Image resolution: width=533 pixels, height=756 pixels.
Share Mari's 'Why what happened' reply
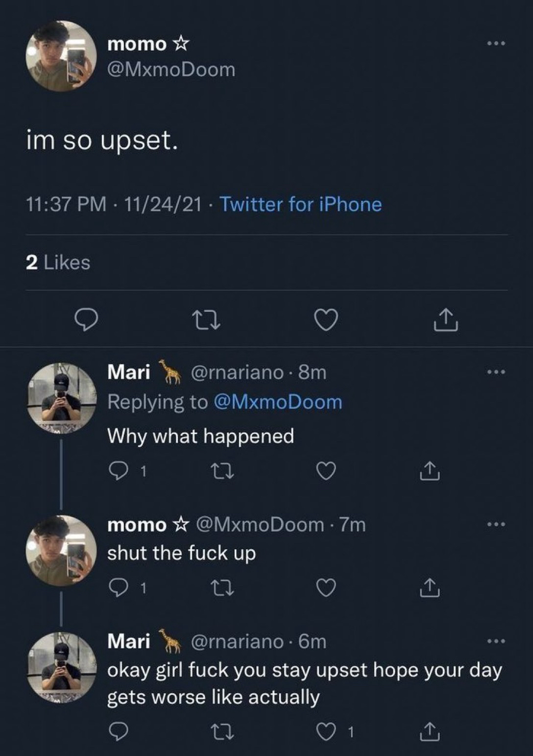click(x=429, y=471)
